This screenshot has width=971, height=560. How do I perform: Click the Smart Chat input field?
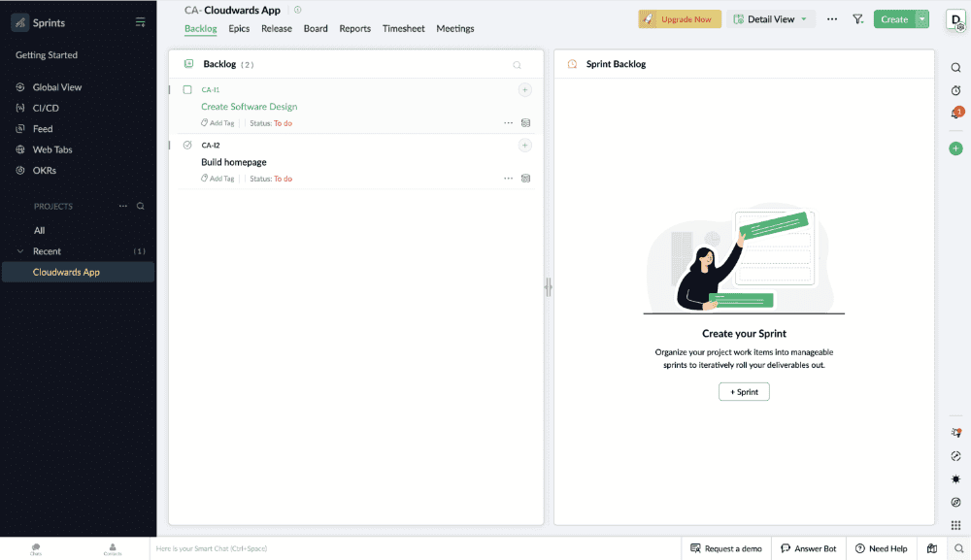point(415,548)
